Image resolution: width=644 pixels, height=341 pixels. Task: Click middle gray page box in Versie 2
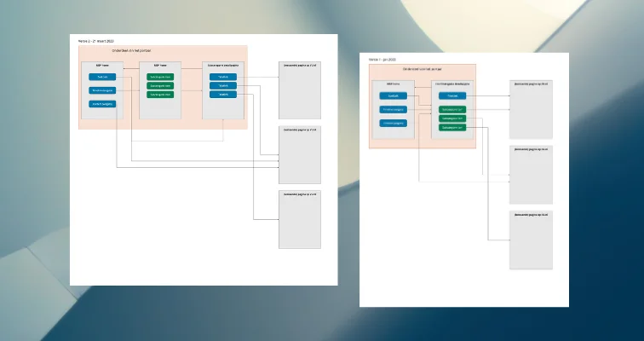[300, 154]
